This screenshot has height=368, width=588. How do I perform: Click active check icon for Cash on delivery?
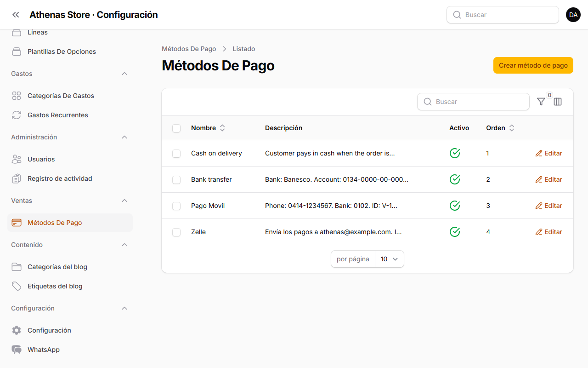(x=455, y=153)
